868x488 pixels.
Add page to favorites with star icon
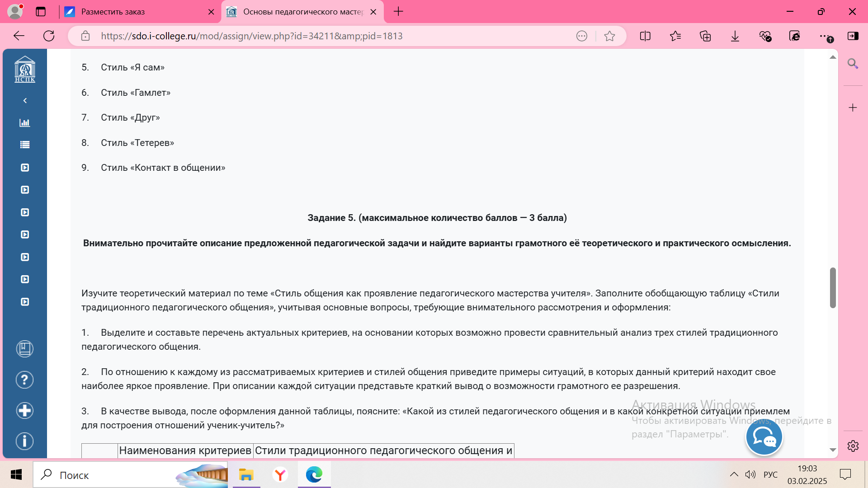pyautogui.click(x=609, y=36)
